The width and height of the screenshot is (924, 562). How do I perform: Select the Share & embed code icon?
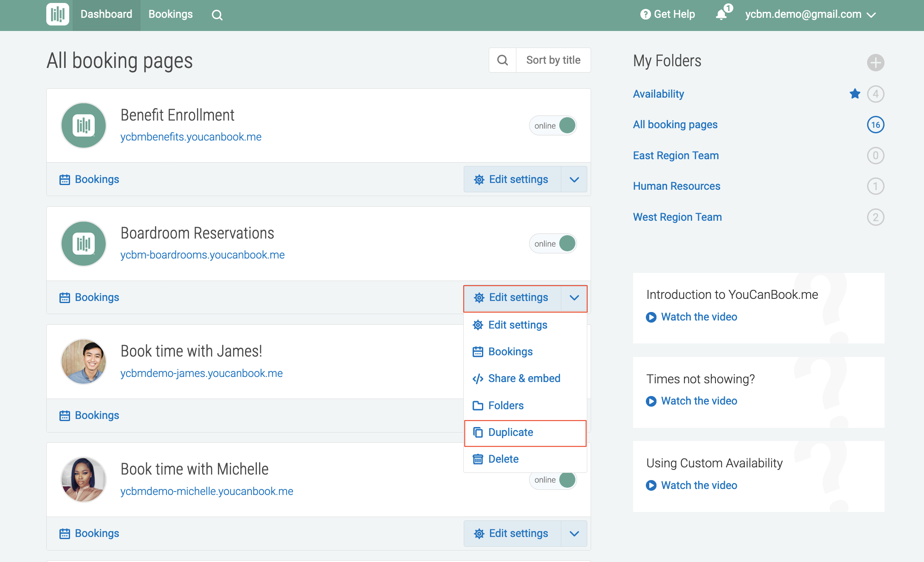tap(478, 378)
